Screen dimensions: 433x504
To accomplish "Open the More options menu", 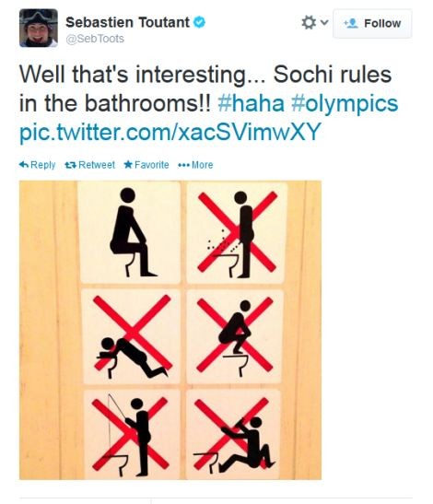I will click(x=195, y=165).
